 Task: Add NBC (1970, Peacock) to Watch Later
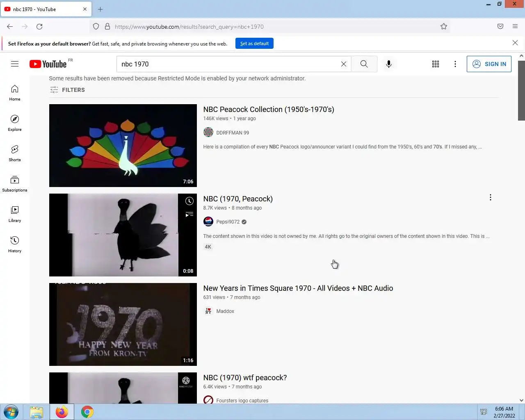point(189,201)
